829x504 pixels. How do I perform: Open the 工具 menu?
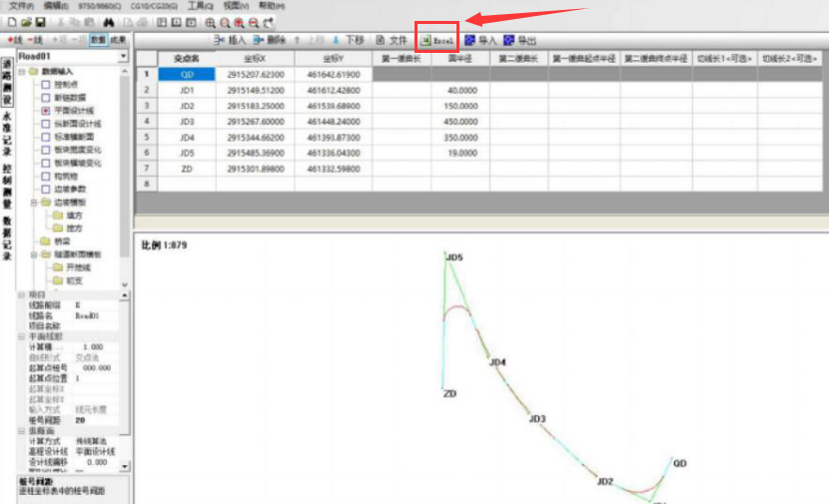coord(201,6)
